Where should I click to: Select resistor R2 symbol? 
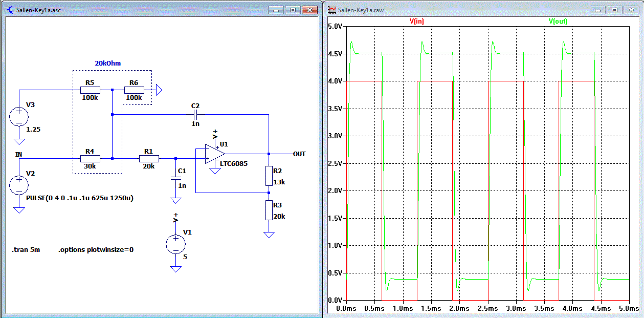click(x=269, y=176)
